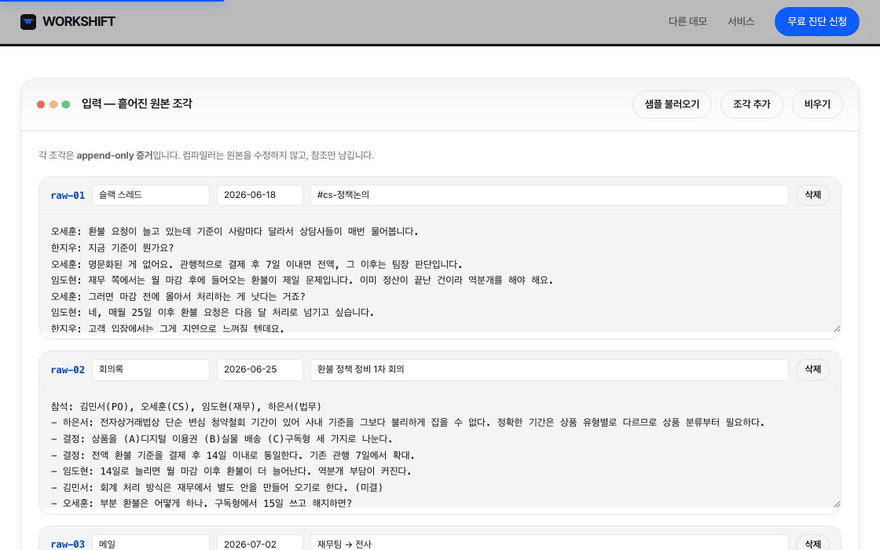The width and height of the screenshot is (880, 550).
Task: Click the green window dot
Action: click(66, 104)
